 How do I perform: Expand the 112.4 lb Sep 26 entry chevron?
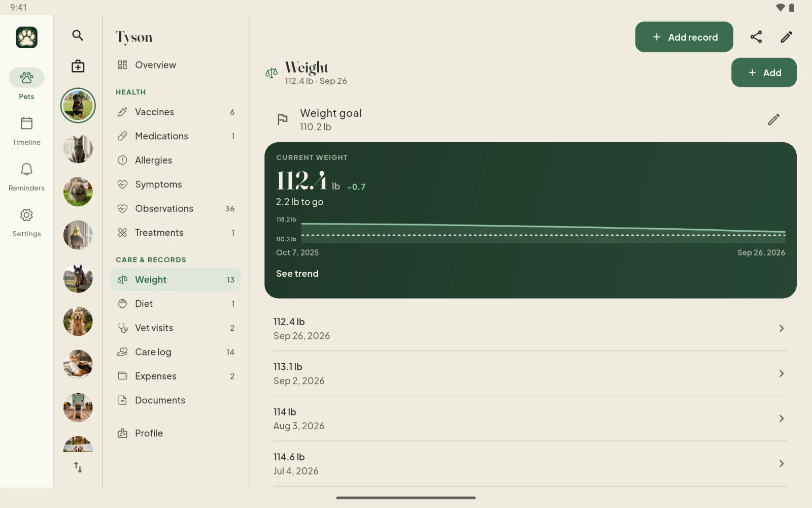(x=782, y=329)
